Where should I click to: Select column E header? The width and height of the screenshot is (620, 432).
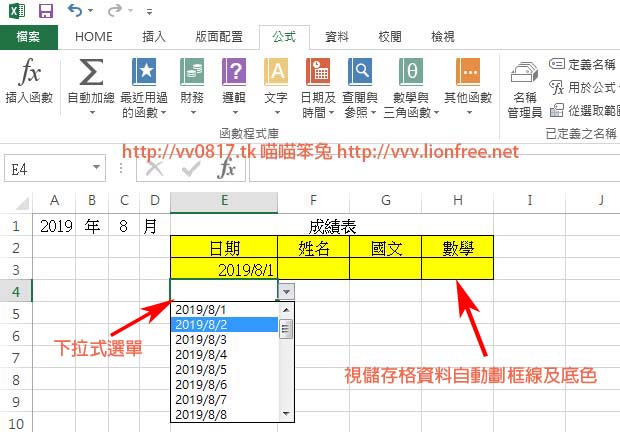tap(224, 201)
